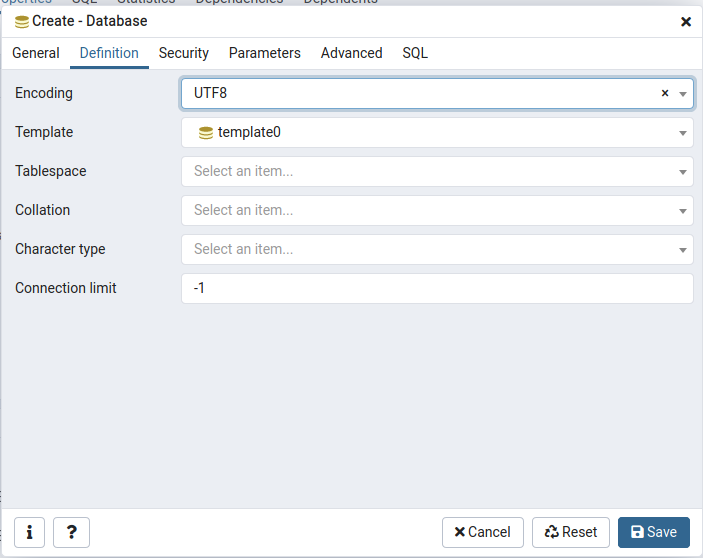This screenshot has width=703, height=558.
Task: Clear the UTF8 encoding selection
Action: coord(665,93)
